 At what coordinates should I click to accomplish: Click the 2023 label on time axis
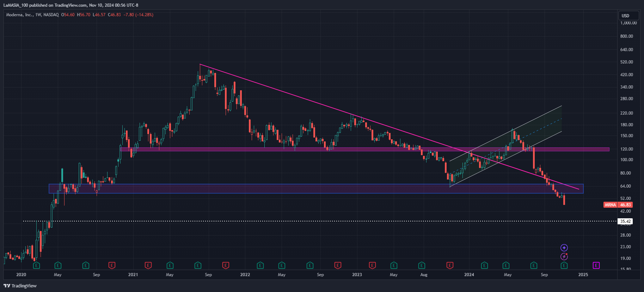tap(357, 275)
